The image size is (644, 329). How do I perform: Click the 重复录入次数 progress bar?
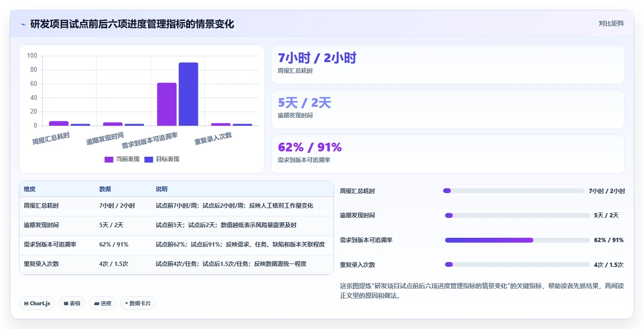pyautogui.click(x=517, y=264)
